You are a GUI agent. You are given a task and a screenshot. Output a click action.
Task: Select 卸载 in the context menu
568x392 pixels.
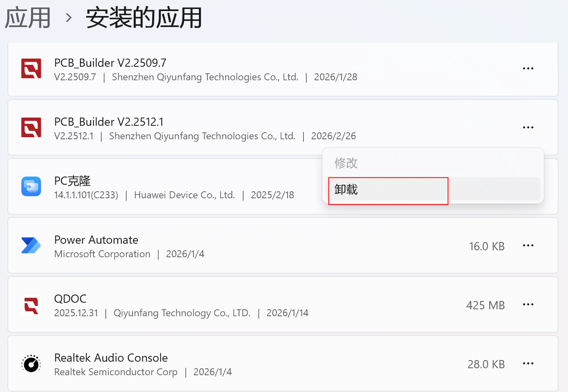click(347, 190)
